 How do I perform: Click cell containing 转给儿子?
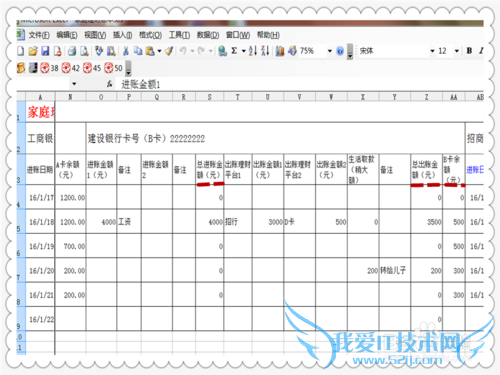point(395,270)
